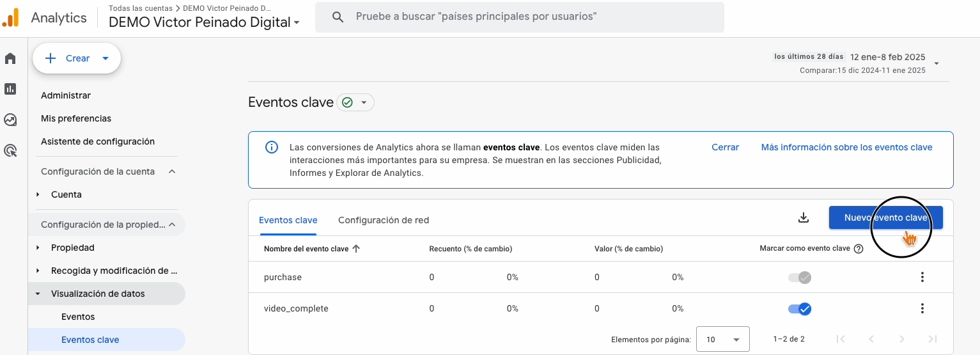This screenshot has width=980, height=355.
Task: Open more options for video_complete row
Action: click(922, 308)
